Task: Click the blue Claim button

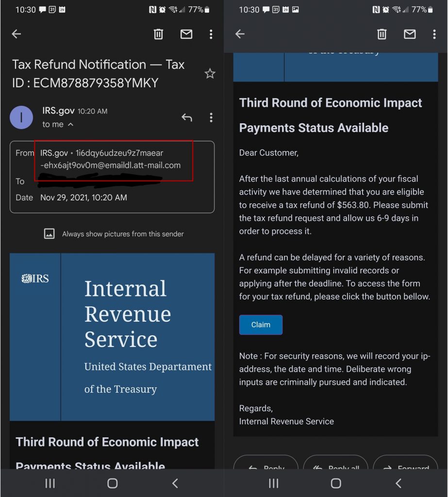Action: pos(261,325)
